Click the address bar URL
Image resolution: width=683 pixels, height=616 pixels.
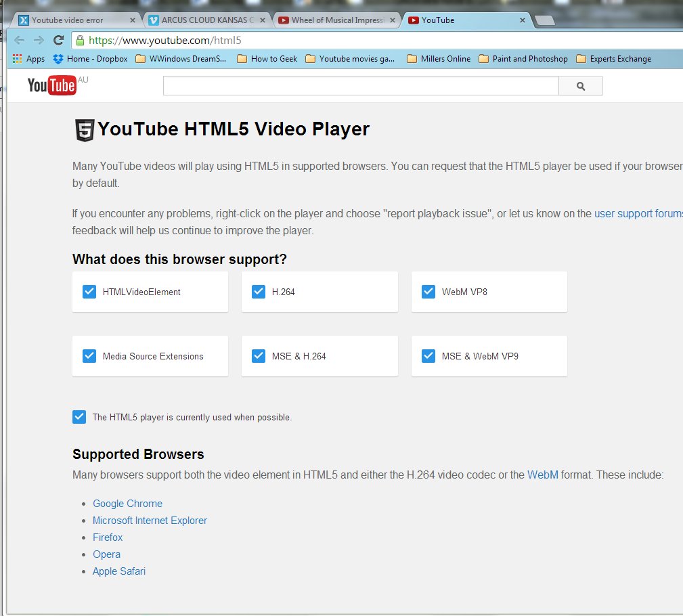point(165,41)
